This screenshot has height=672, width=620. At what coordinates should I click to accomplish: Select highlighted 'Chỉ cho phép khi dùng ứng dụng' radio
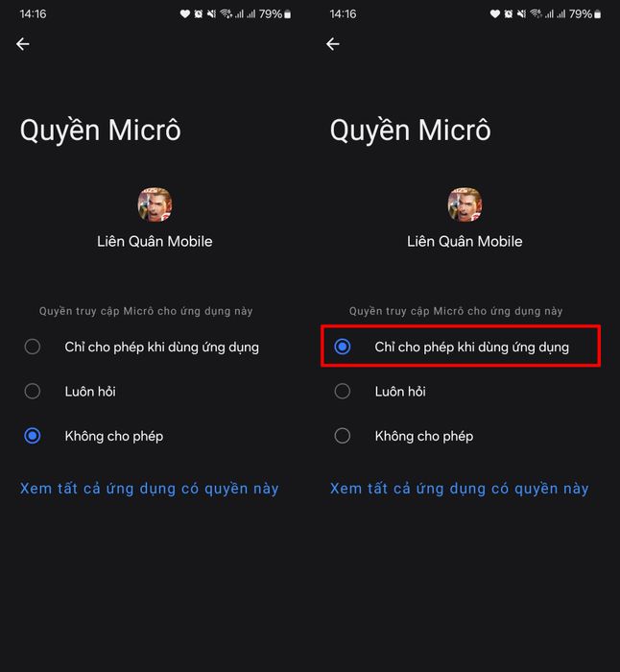(x=461, y=347)
